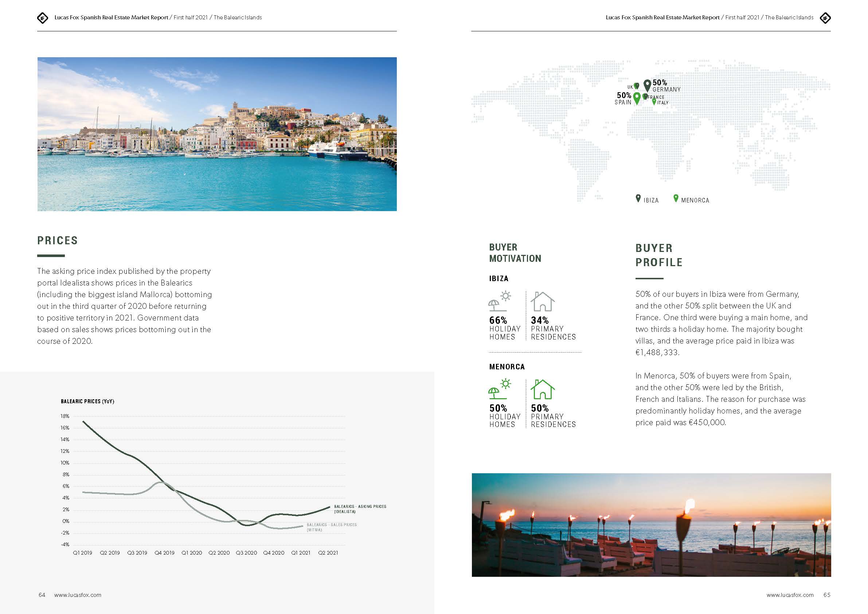868x614 pixels.
Task: Click the PRICES heading
Action: 58,241
